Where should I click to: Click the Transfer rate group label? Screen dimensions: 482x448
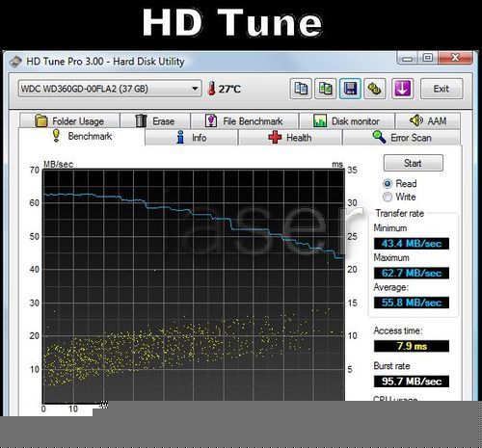coord(400,213)
